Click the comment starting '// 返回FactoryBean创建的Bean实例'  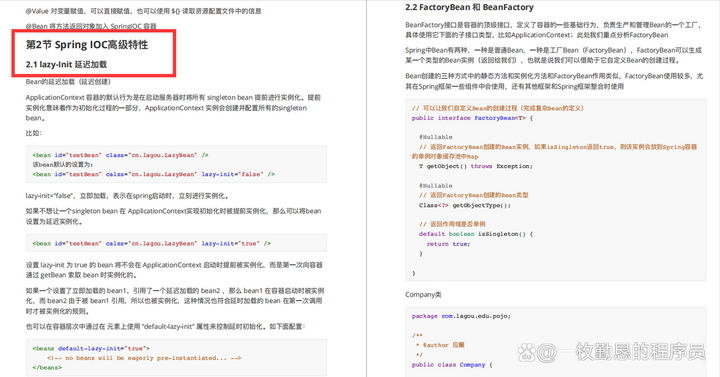[x=554, y=152]
